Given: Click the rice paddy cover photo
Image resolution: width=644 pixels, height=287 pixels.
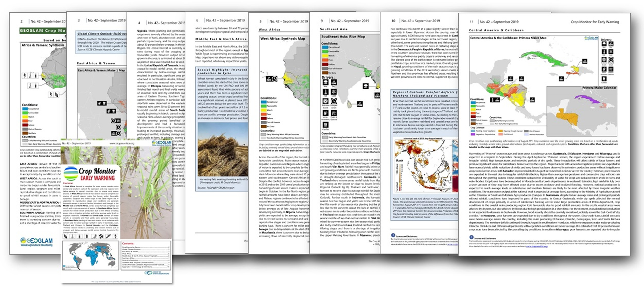Looking at the screenshot, I should click(146, 193).
